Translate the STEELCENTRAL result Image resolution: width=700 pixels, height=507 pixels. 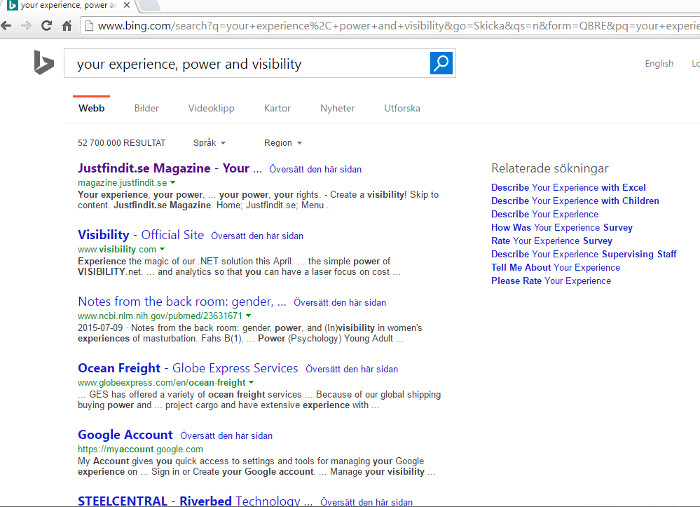tap(367, 502)
